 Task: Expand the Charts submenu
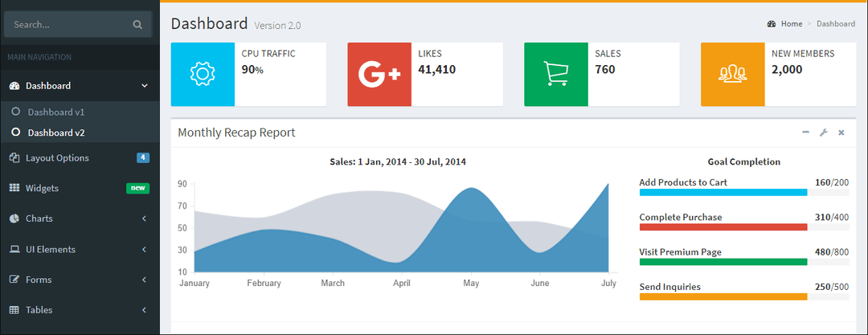(144, 219)
